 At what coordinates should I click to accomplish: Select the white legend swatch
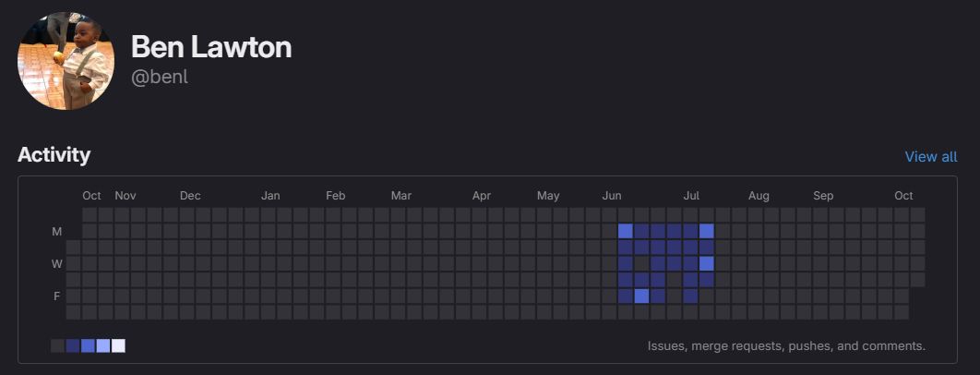pos(118,345)
